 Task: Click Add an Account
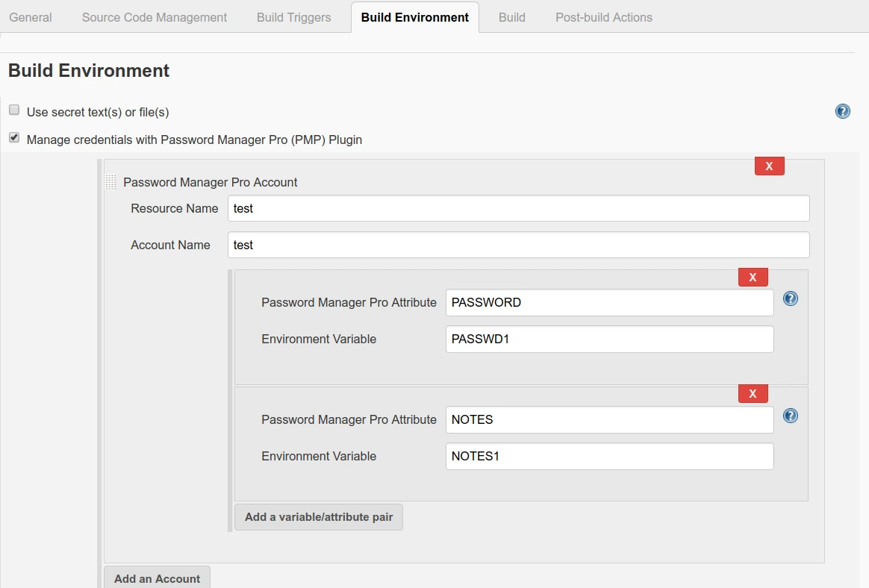[157, 578]
